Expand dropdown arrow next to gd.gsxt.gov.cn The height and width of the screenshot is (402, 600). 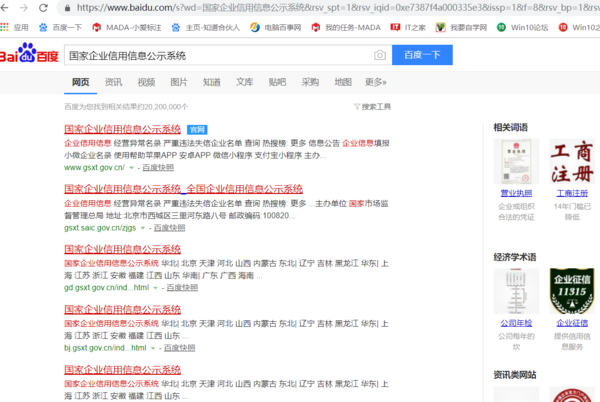point(155,288)
